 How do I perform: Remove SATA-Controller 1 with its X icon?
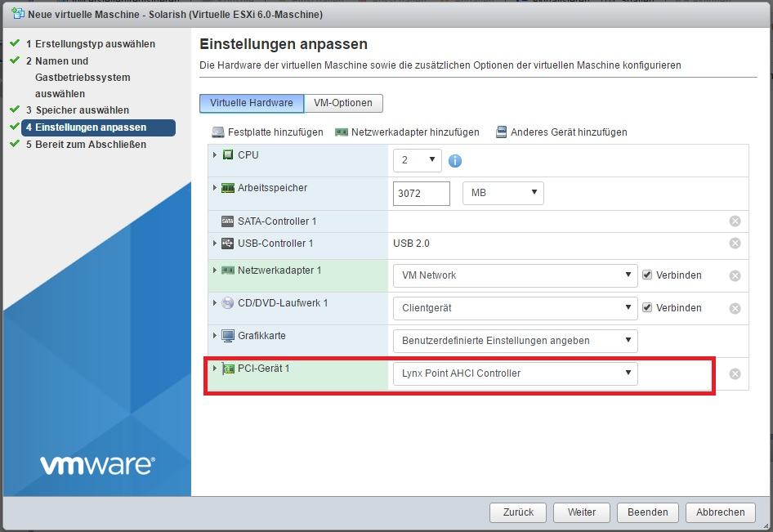(735, 221)
